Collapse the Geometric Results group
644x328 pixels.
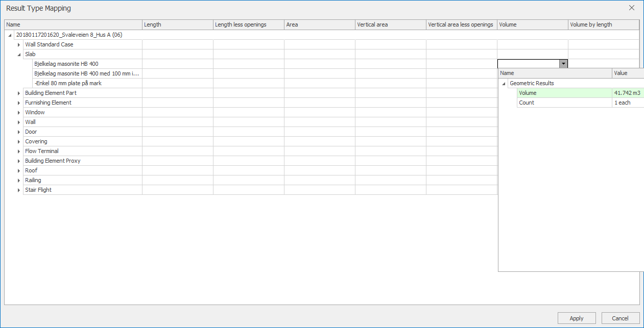point(504,84)
